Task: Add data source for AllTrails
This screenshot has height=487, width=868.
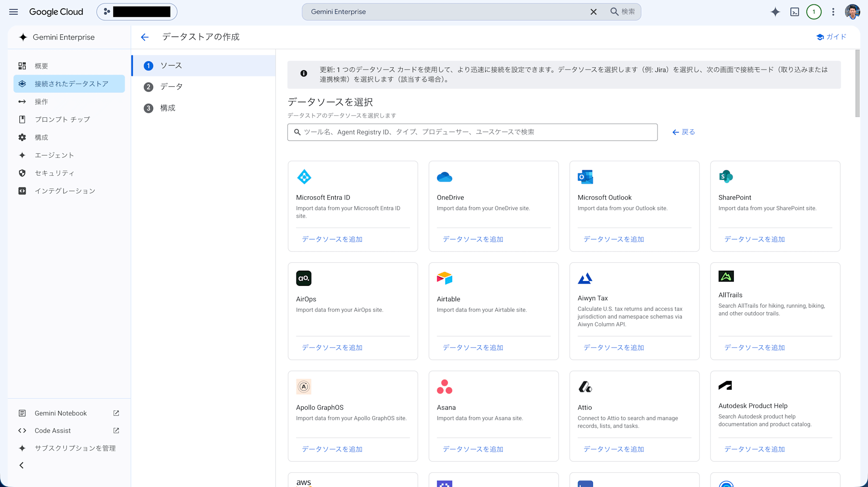Action: coord(754,348)
